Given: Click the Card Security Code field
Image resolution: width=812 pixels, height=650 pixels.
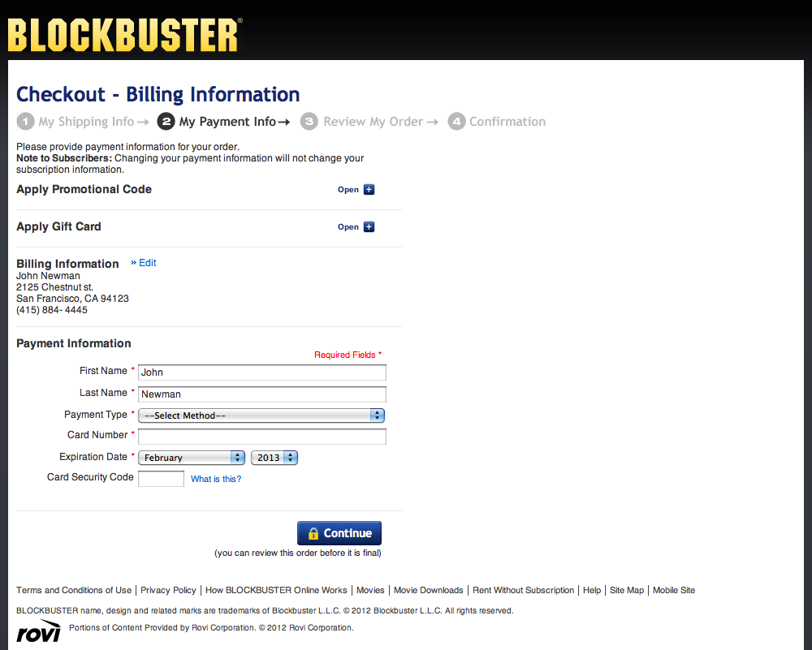Looking at the screenshot, I should pyautogui.click(x=161, y=479).
